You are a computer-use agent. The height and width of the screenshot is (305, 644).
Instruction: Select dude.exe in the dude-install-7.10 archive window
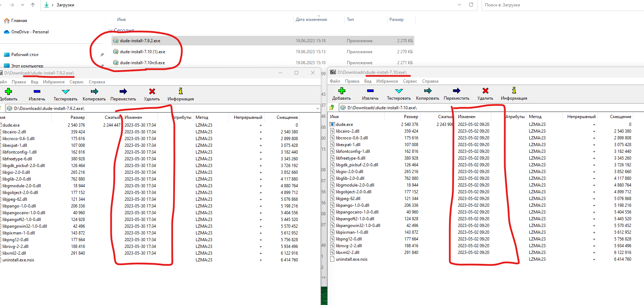tap(344, 124)
